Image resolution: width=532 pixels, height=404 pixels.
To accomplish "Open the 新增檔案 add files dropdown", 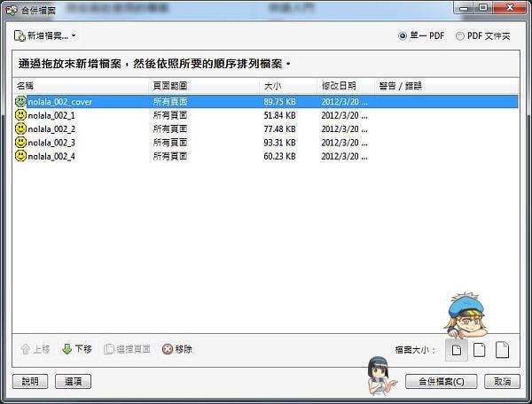I will click(44, 35).
